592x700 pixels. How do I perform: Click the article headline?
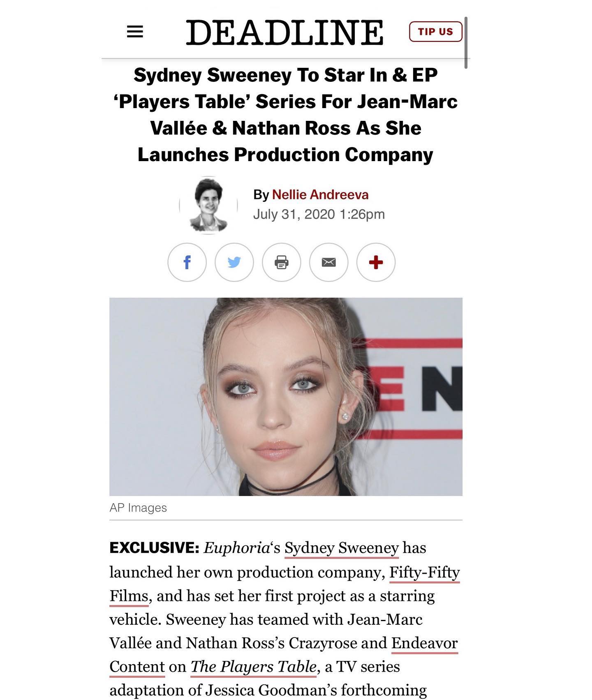[288, 115]
